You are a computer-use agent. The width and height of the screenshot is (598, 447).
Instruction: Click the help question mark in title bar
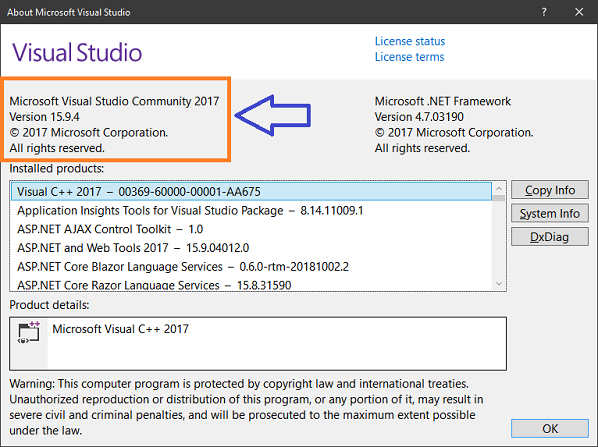pos(544,12)
